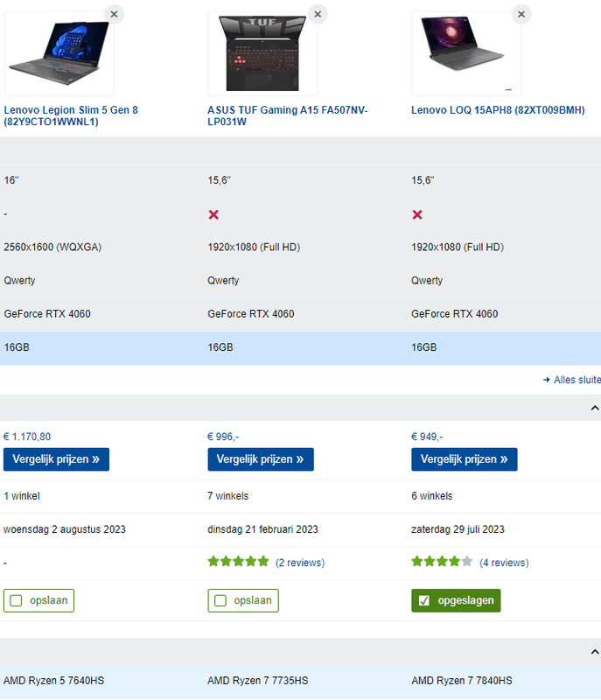Click the Alles sluiten link

click(571, 380)
